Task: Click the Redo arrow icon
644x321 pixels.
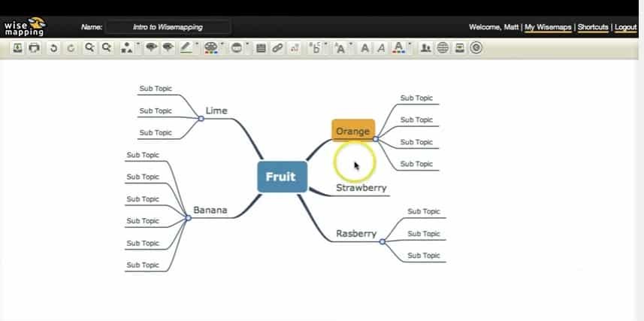Action: click(71, 48)
